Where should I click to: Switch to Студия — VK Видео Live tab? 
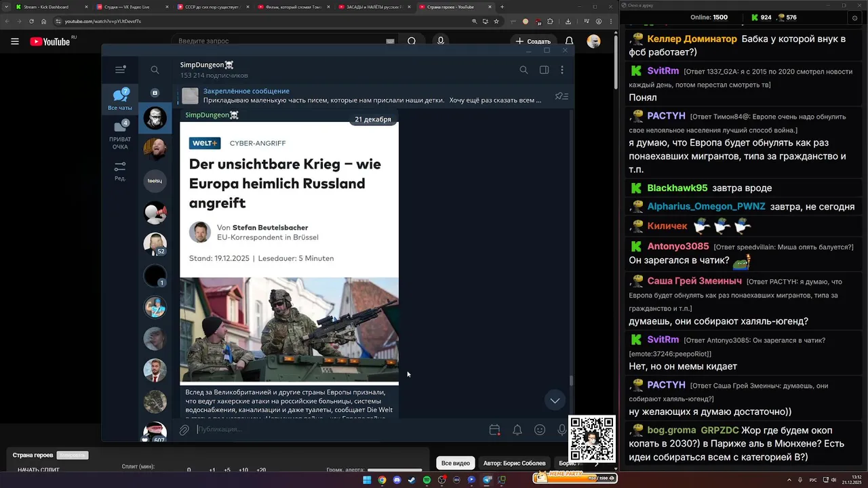(x=132, y=7)
